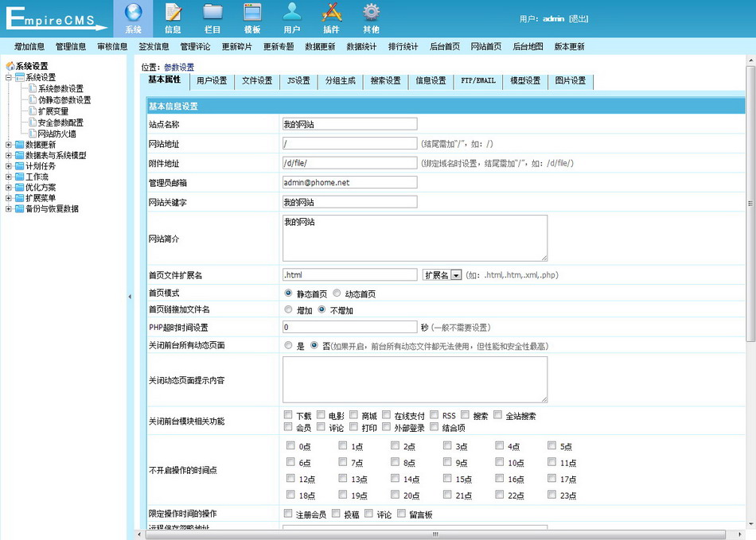This screenshot has width=756, height=540.
Task: Switch to the 图片设置 tab
Action: click(571, 81)
